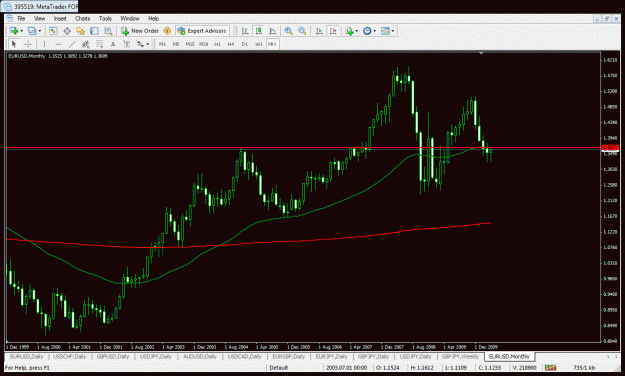
Task: Switch timeframe to H4
Action: click(x=231, y=44)
